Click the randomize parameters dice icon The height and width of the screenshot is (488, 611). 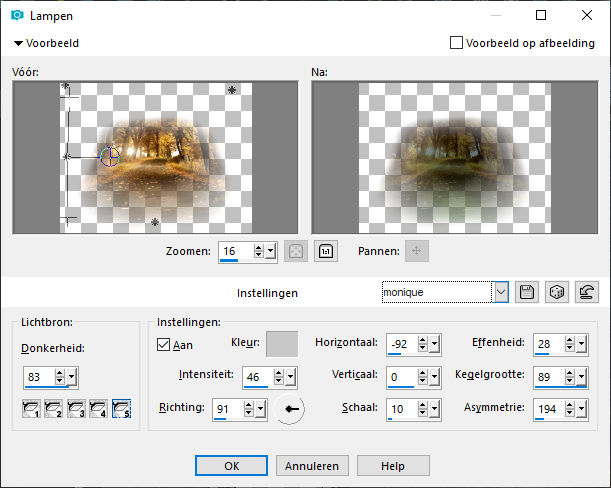(x=557, y=292)
